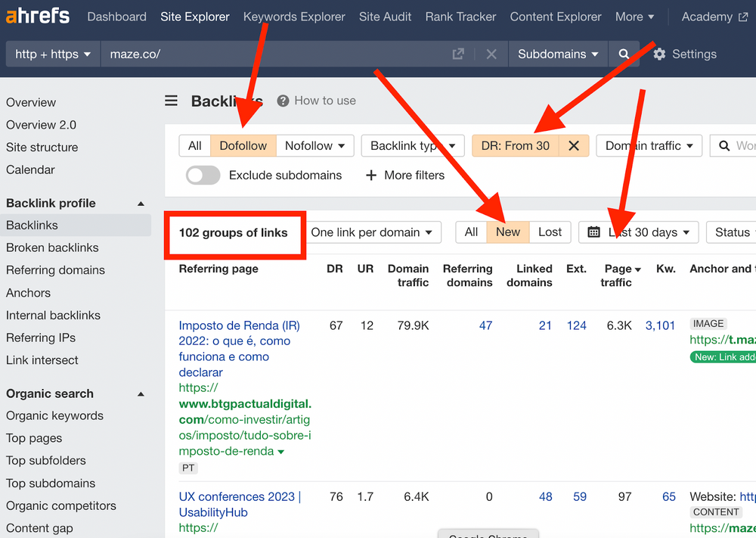Image resolution: width=756 pixels, height=538 pixels.
Task: Open the Domain traffic dropdown
Action: [x=649, y=146]
